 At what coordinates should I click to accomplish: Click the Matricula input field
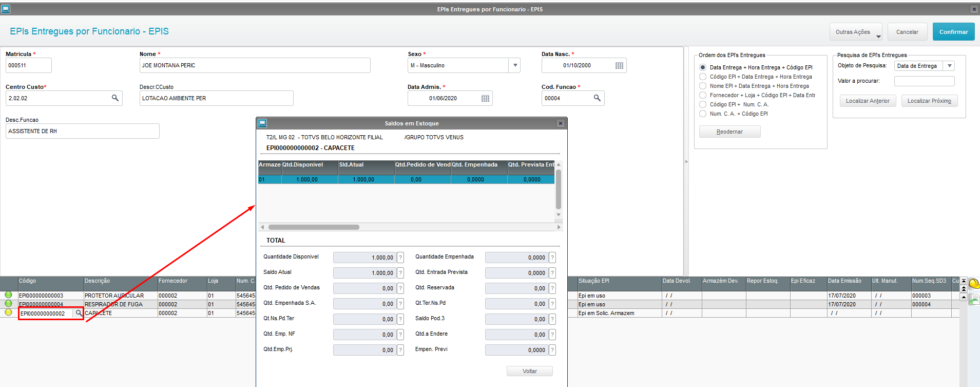tap(28, 65)
